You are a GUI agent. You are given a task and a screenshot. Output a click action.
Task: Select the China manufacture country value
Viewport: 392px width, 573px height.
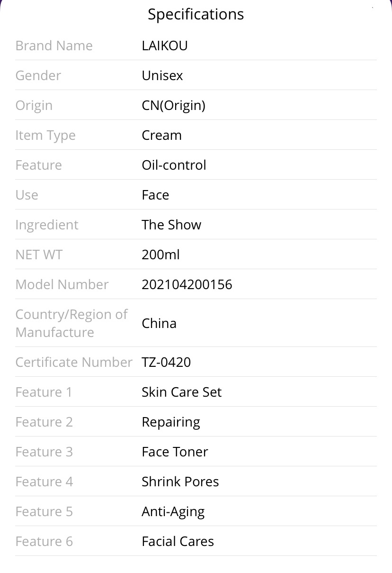click(159, 323)
